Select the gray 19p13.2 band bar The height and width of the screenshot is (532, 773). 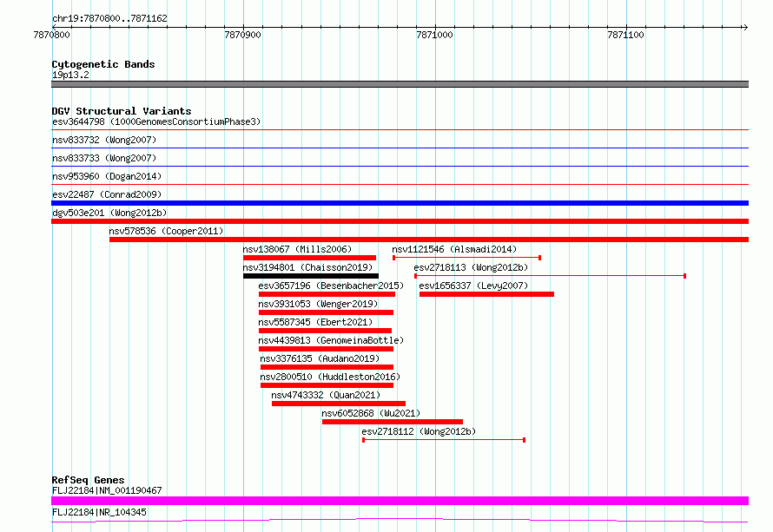pos(400,84)
